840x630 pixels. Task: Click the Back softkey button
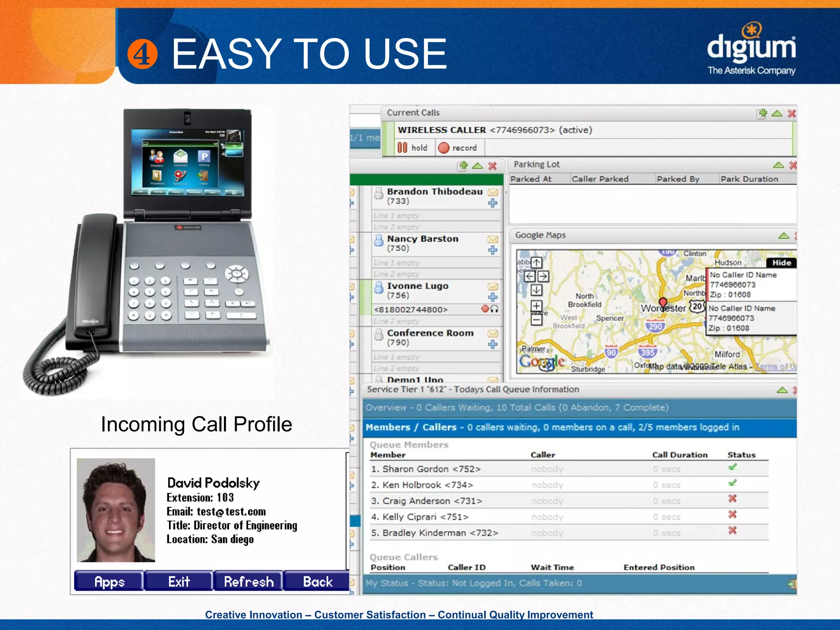point(317,581)
